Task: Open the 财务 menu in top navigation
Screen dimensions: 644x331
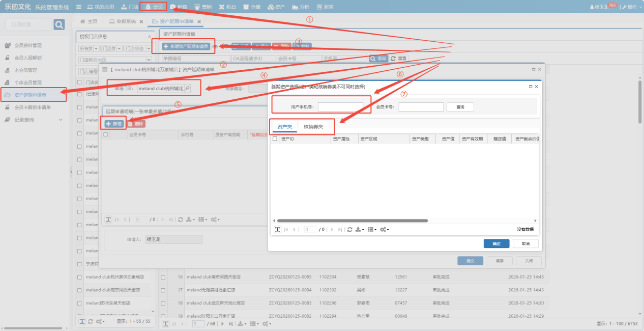Action: click(x=325, y=7)
